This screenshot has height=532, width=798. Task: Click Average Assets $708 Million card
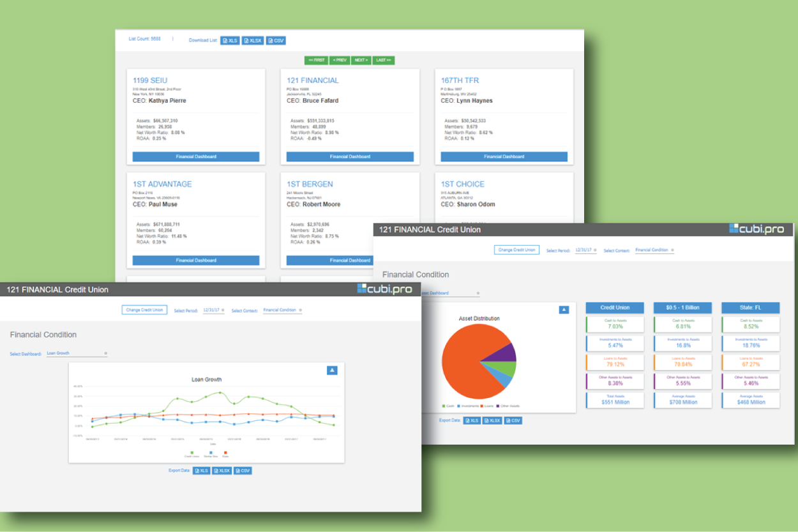[684, 400]
